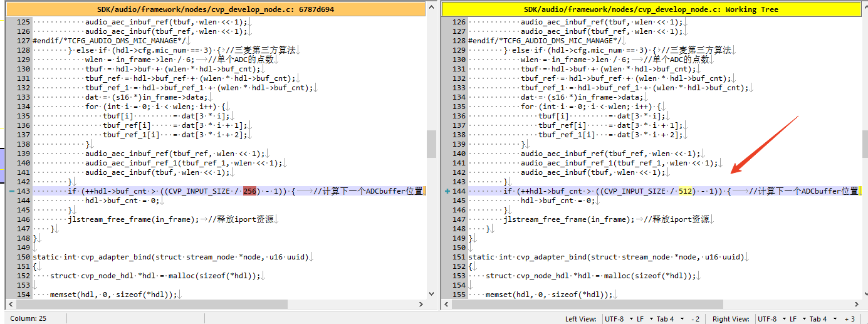Open the Right View LF line-ending dropdown
Screen dimensions: 868x324
point(797,319)
